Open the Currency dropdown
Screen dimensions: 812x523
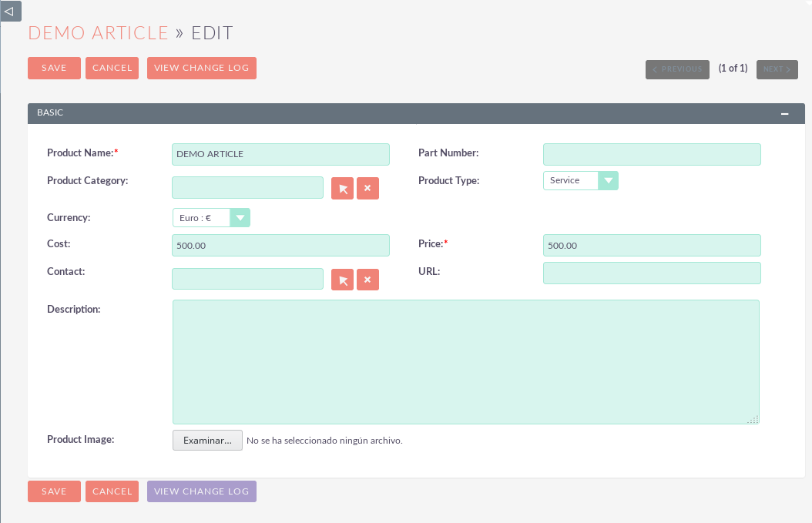211,218
